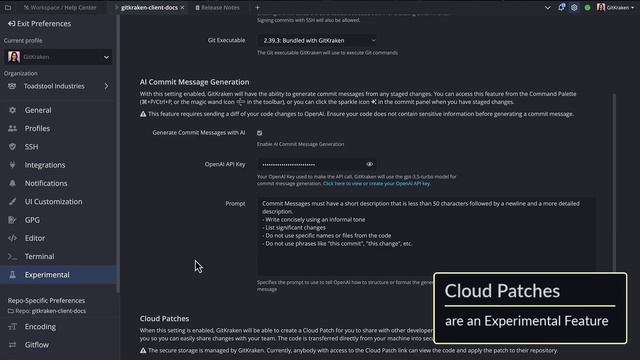Open SSH preferences section
The height and width of the screenshot is (360, 640).
click(x=31, y=147)
